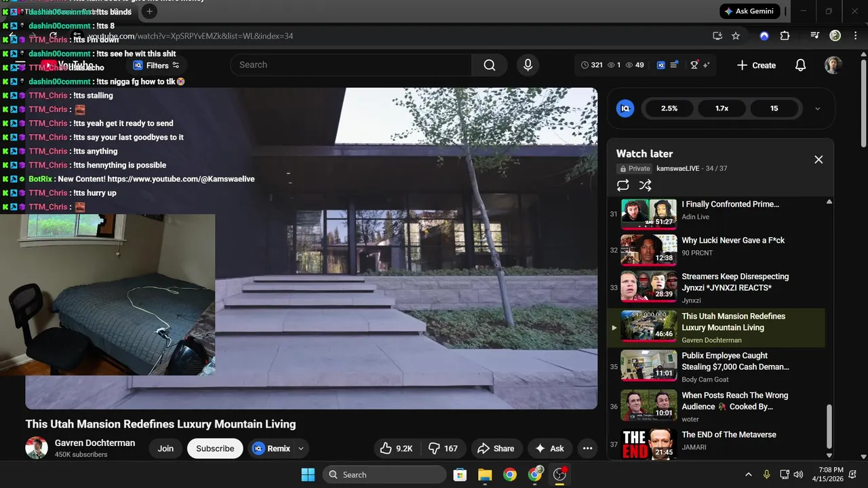Open a new browser tab
The width and height of the screenshot is (868, 488).
(x=150, y=11)
